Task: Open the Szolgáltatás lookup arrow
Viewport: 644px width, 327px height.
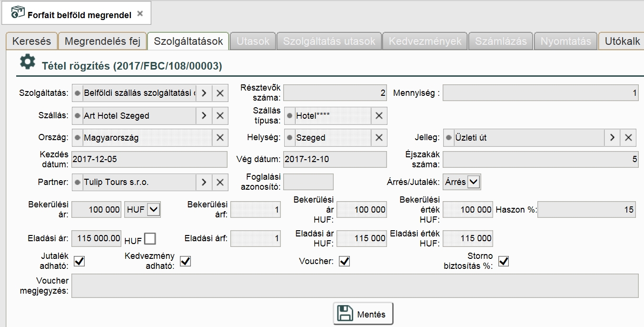Action: 204,93
